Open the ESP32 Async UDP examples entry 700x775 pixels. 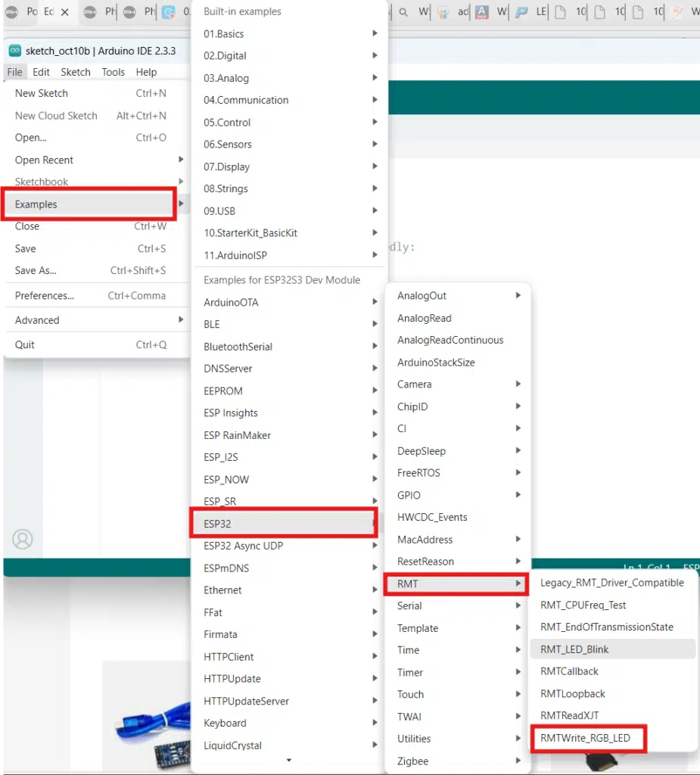click(289, 546)
